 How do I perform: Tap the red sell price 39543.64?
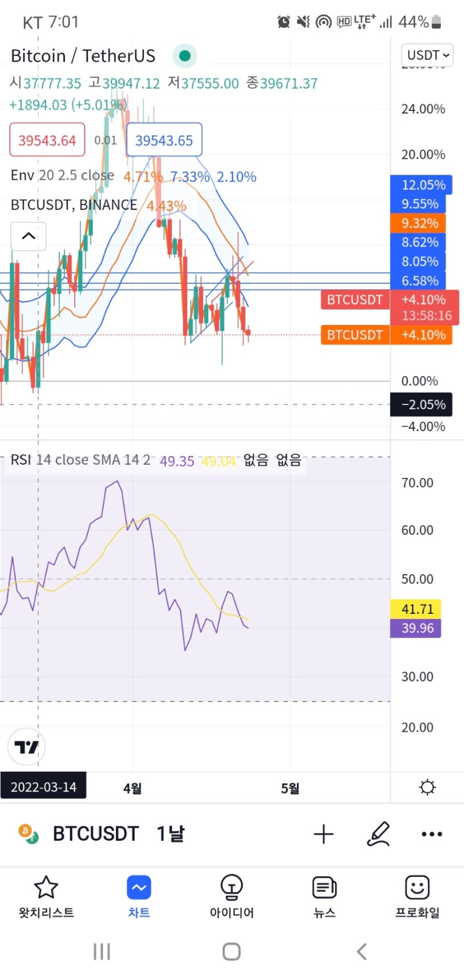pyautogui.click(x=47, y=140)
